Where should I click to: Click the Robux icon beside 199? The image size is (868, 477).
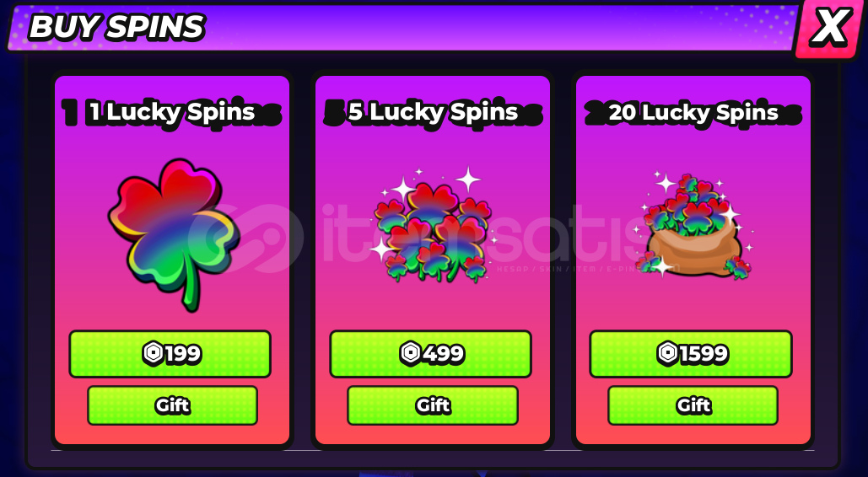[x=153, y=353]
